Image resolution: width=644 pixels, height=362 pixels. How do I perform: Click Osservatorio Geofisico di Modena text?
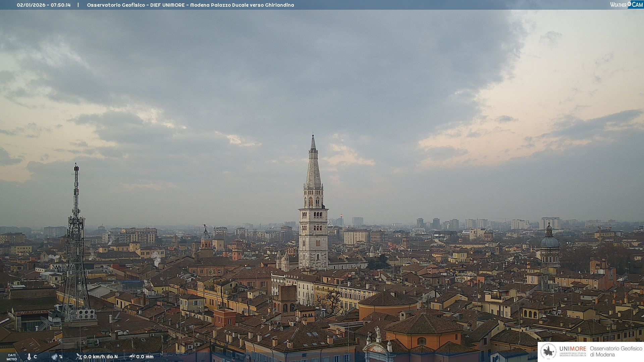(x=616, y=351)
